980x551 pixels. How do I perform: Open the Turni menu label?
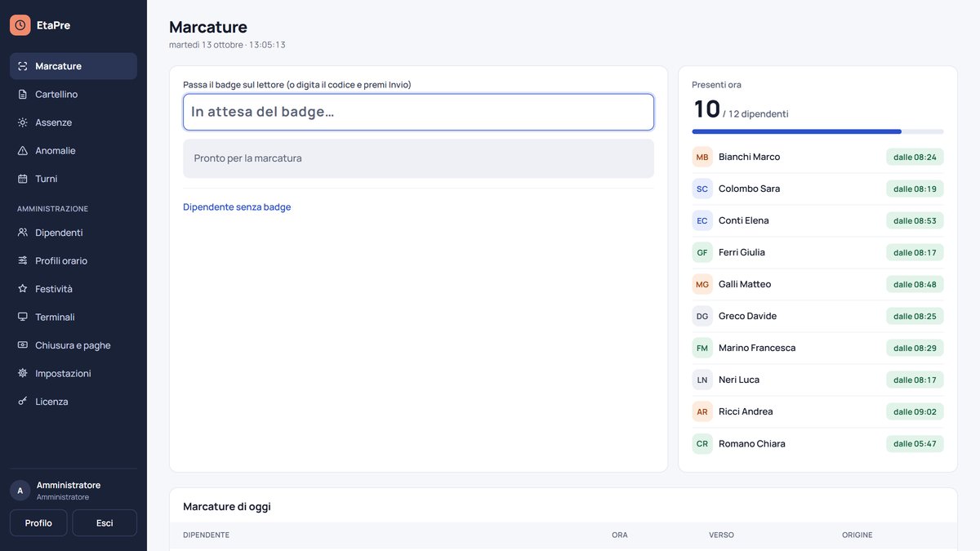coord(47,179)
